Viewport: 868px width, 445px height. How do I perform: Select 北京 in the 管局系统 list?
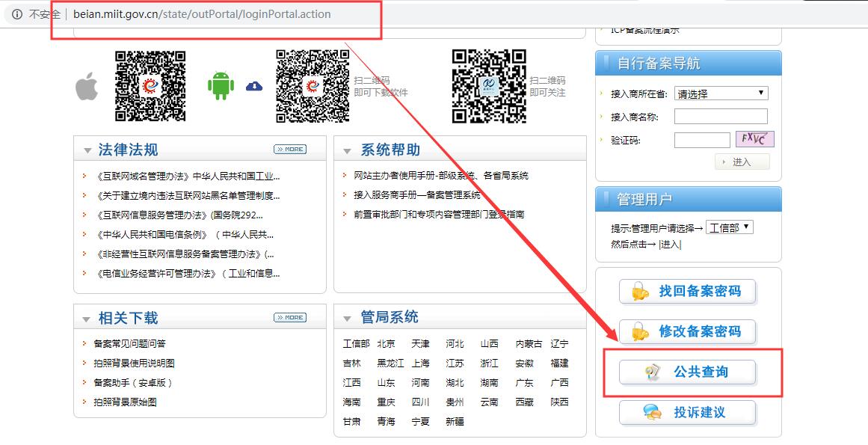coord(386,343)
